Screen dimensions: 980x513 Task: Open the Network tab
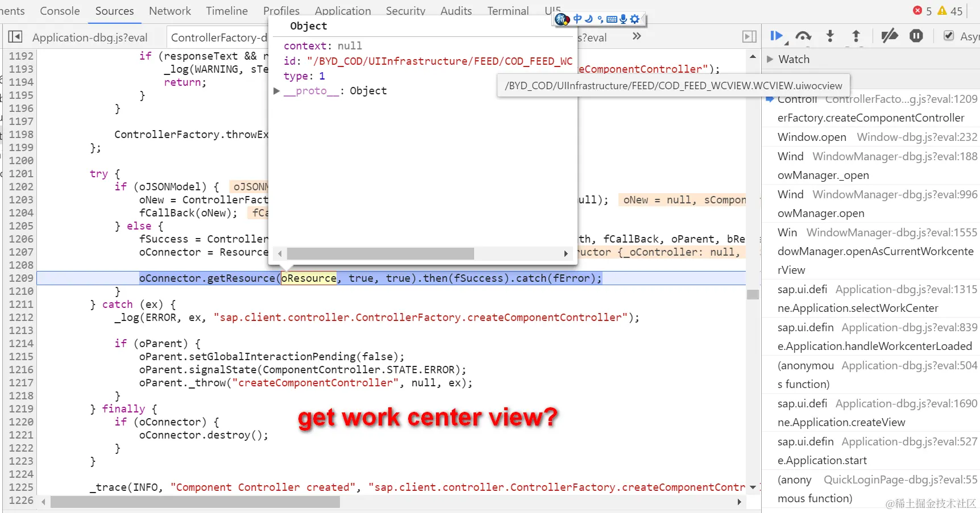[170, 11]
